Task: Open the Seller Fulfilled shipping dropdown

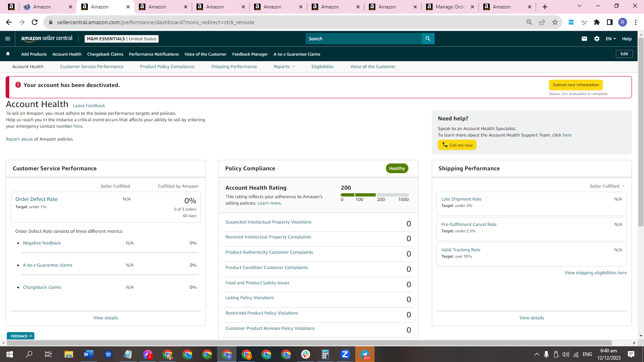Action: [x=607, y=186]
